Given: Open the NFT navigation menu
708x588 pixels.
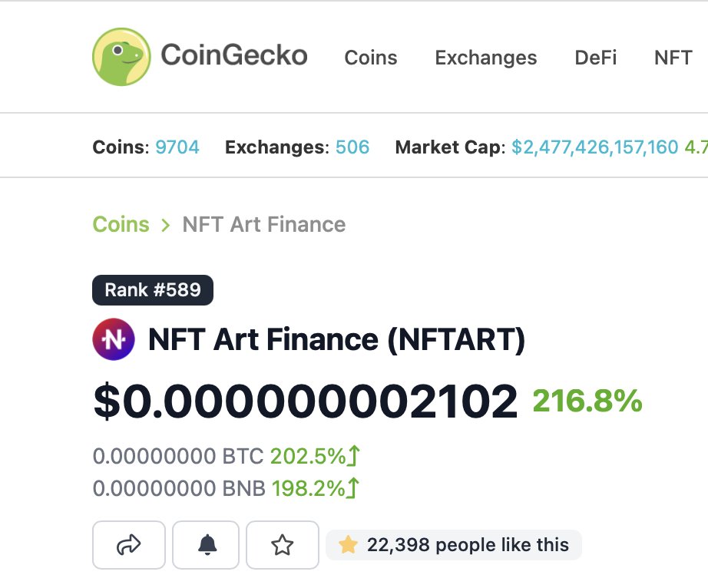Looking at the screenshot, I should 673,58.
